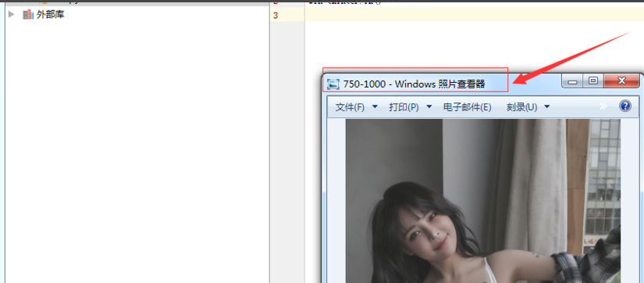Click the photo viewer title bar icon
The height and width of the screenshot is (283, 644).
(333, 84)
